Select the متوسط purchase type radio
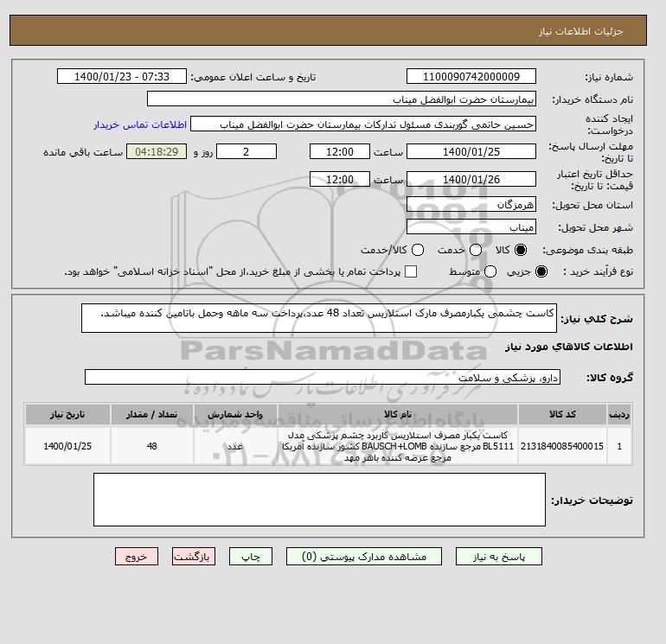Viewport: 666px width, 644px height. [490, 271]
